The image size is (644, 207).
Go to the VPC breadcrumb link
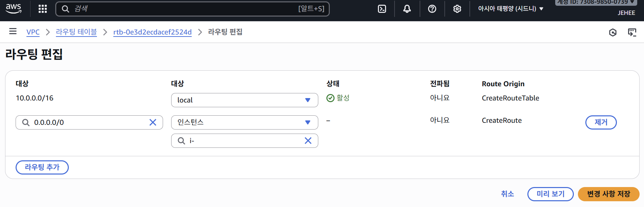tap(33, 32)
